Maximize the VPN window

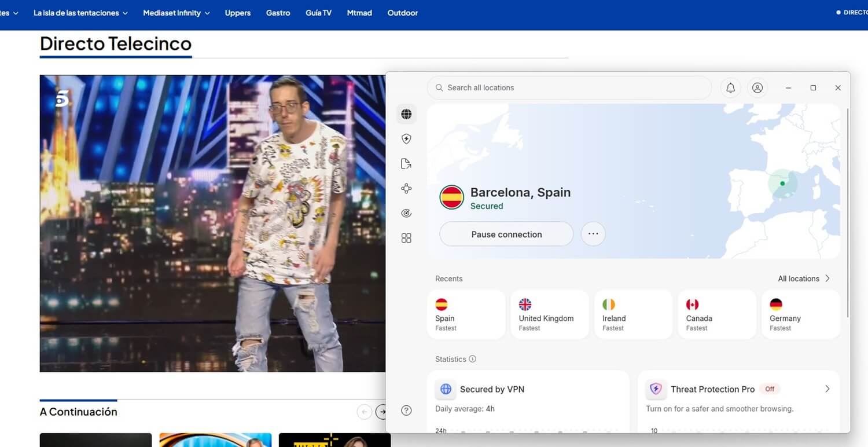[813, 88]
